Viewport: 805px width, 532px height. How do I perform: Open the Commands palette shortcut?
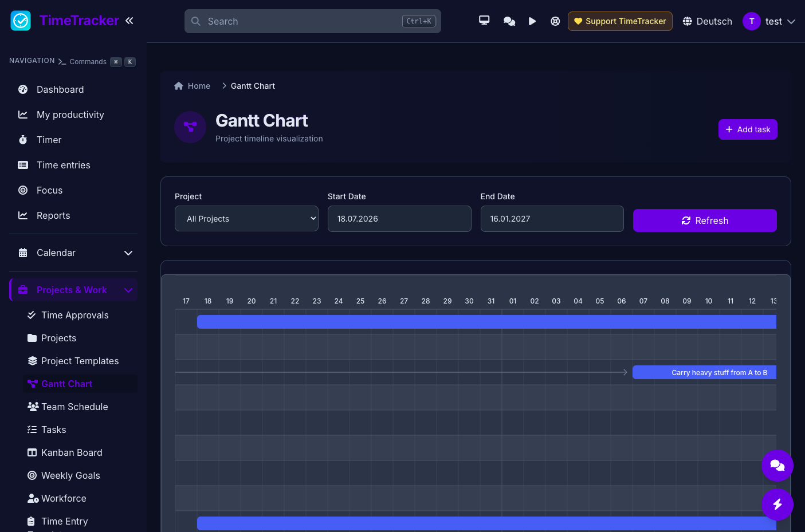tap(97, 62)
